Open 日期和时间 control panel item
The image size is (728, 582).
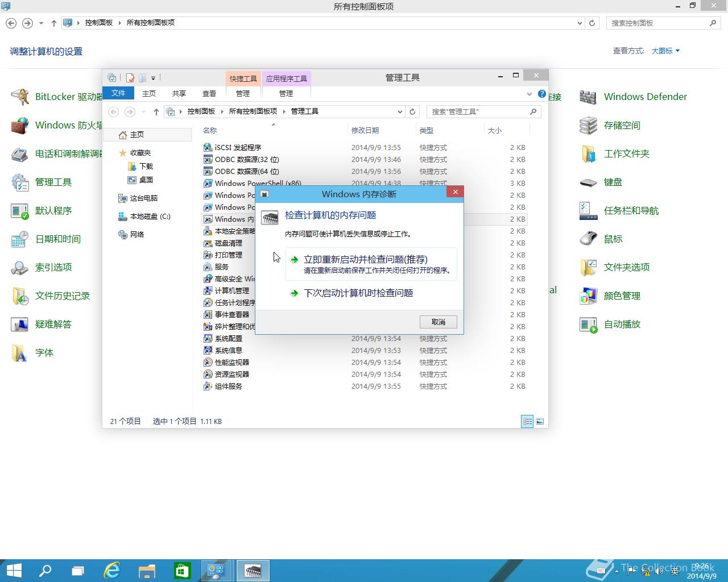coord(46,239)
